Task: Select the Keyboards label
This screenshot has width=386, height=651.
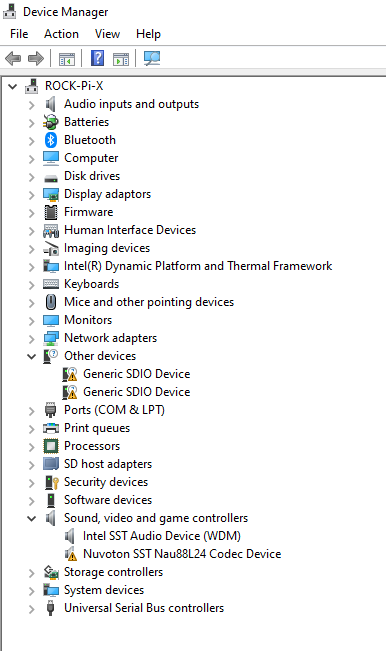Action: pyautogui.click(x=91, y=284)
